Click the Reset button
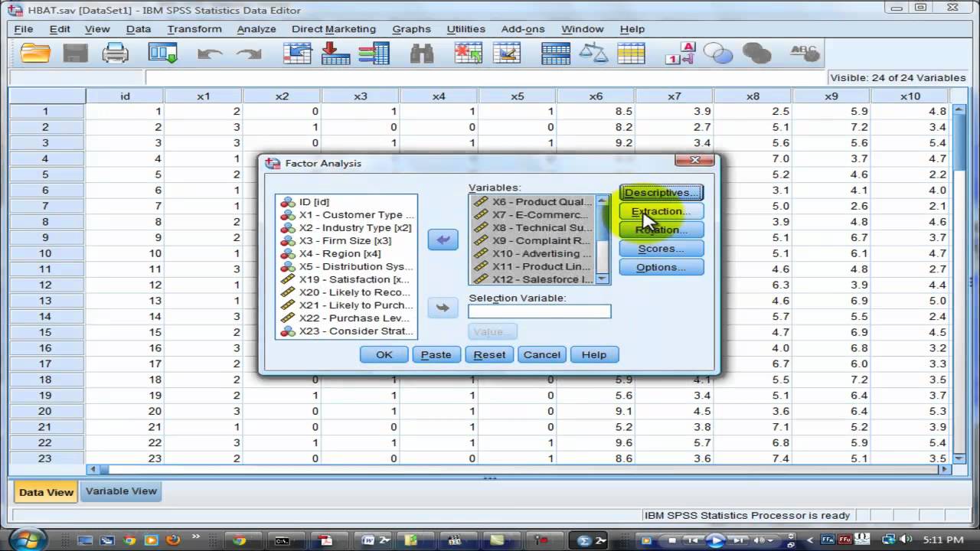 click(489, 354)
